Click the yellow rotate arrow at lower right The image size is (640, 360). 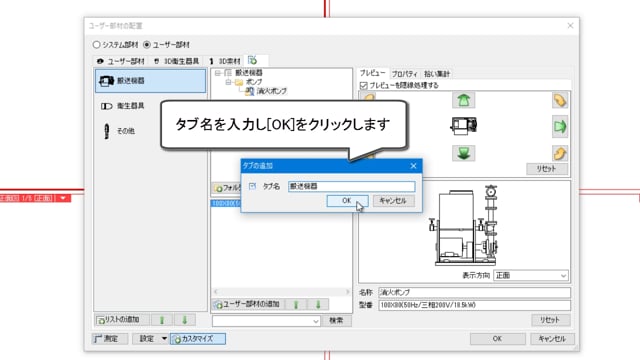[560, 153]
